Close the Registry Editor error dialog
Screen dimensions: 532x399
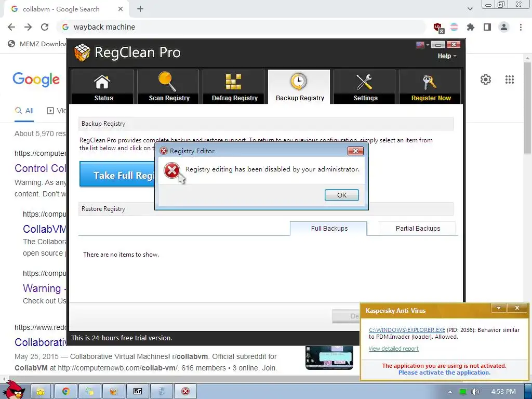[355, 151]
